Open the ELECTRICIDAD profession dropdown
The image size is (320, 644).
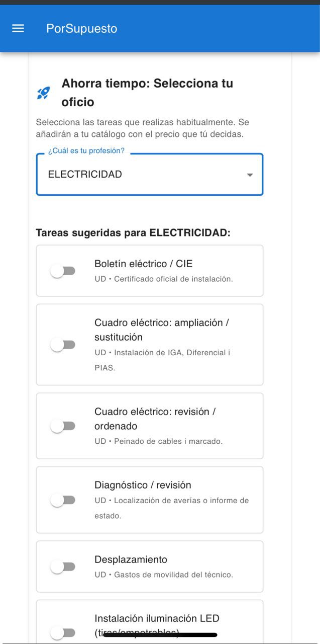149,175
